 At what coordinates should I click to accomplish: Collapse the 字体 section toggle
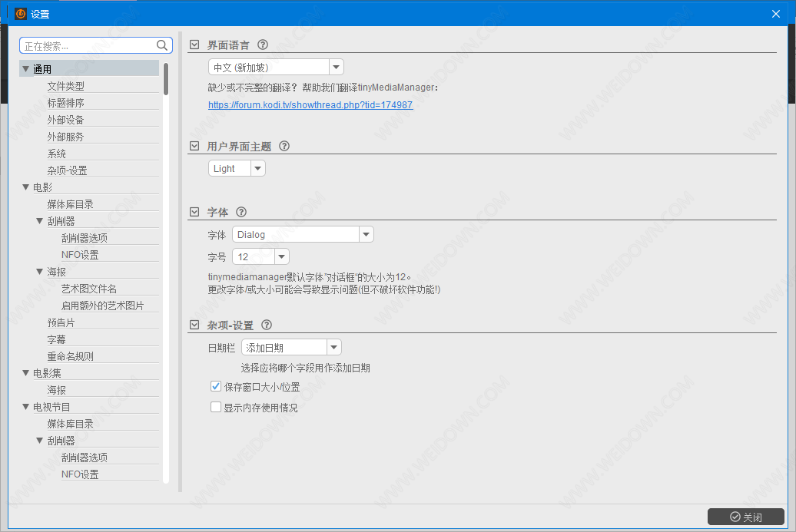coord(194,212)
